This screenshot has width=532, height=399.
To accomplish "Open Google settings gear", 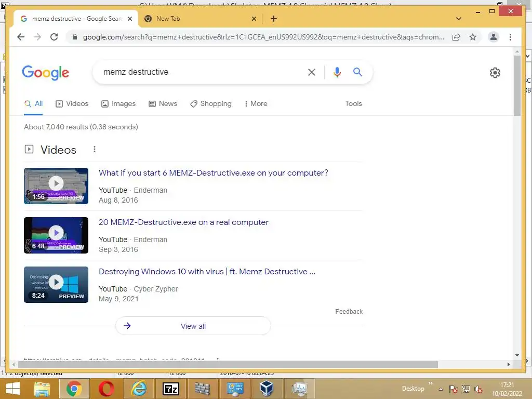I will click(495, 72).
